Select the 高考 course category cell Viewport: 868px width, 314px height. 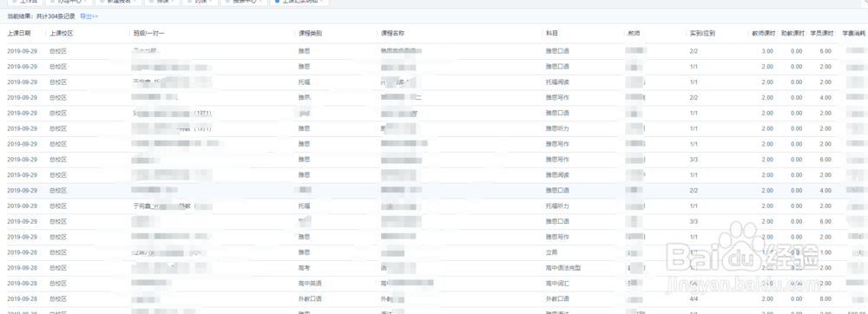[x=304, y=268]
